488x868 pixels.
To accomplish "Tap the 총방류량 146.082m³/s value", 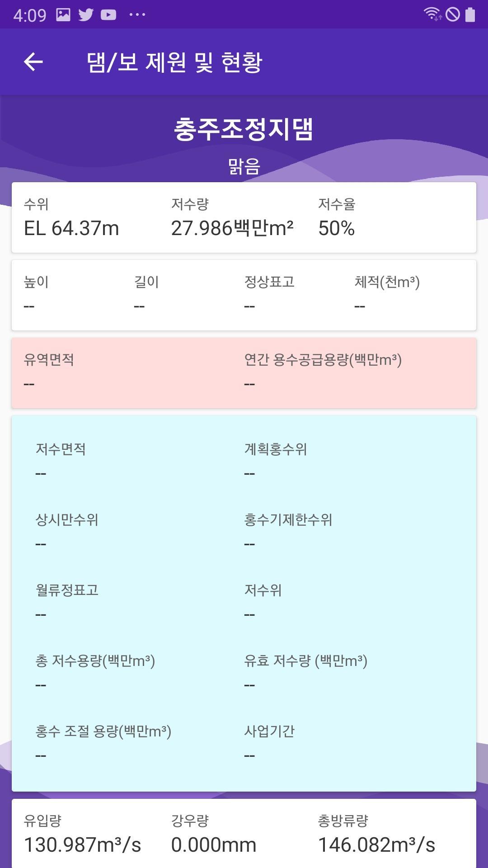I will coord(377,844).
